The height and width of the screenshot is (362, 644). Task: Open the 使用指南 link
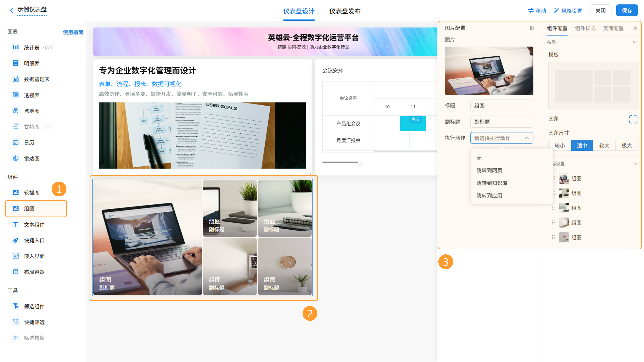click(x=73, y=32)
